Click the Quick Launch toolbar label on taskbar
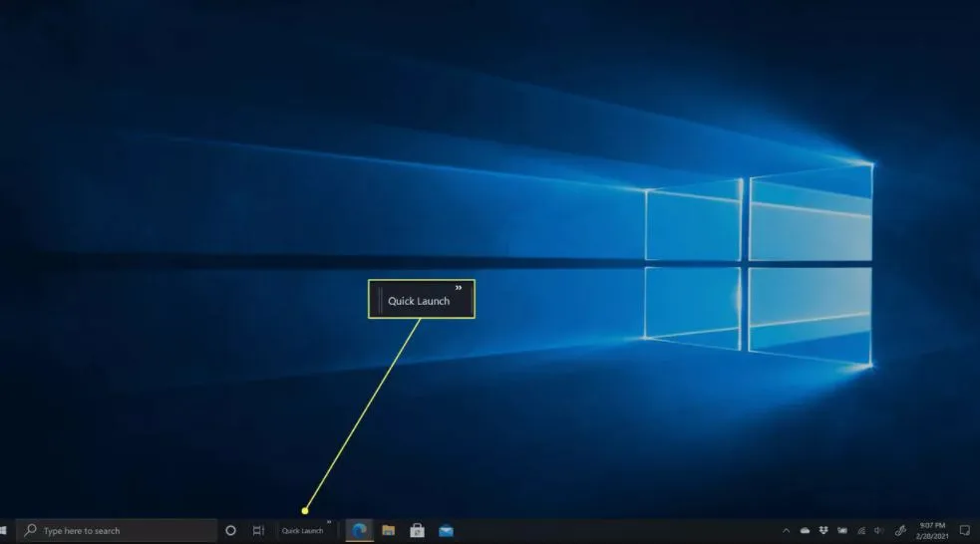This screenshot has height=544, width=980. [302, 531]
